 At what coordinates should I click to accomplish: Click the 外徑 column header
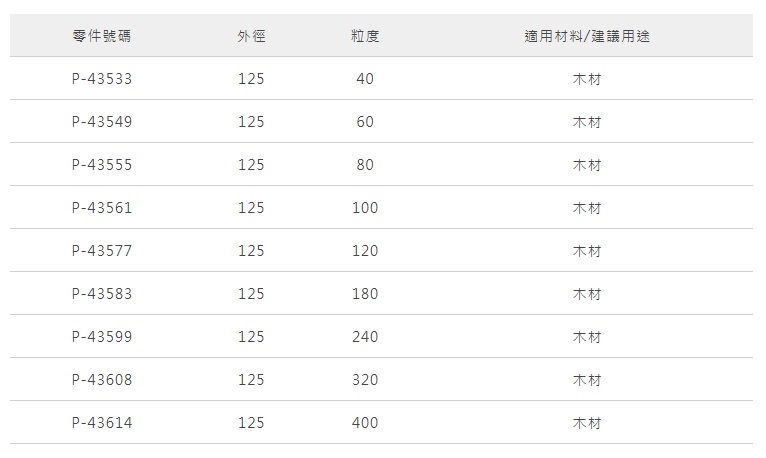pos(251,36)
